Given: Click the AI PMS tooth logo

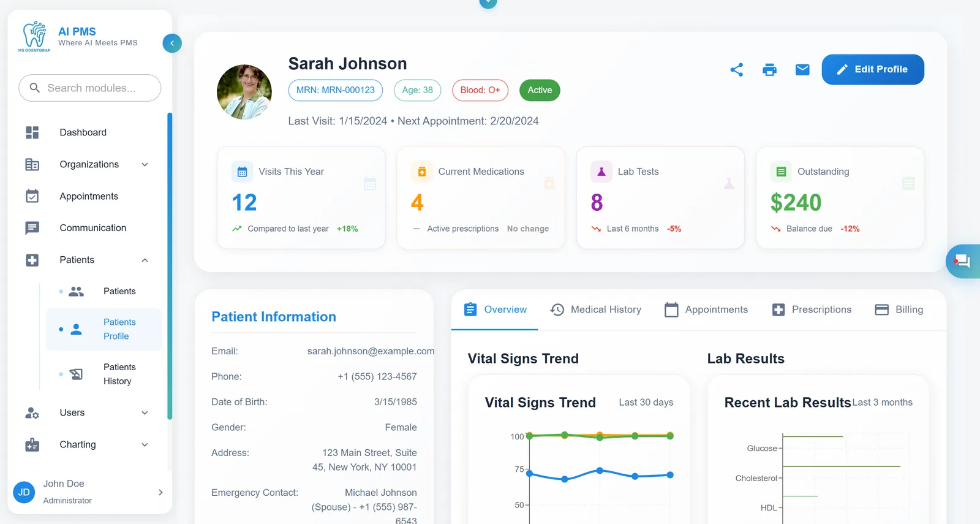Looking at the screenshot, I should tap(34, 36).
